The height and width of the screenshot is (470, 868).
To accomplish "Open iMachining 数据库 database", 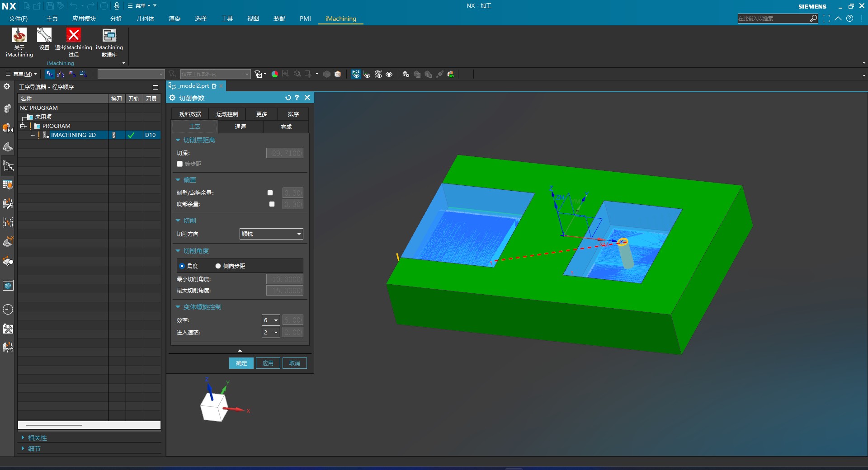I will point(109,42).
